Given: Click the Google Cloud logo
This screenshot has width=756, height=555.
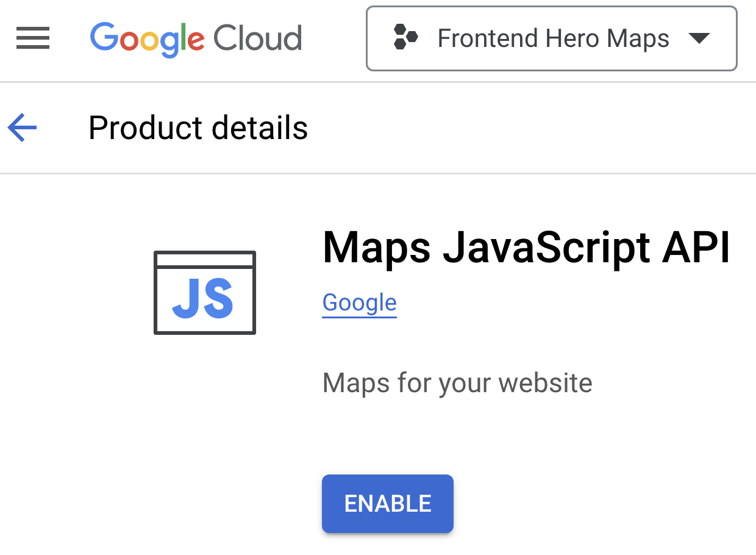Looking at the screenshot, I should [195, 38].
